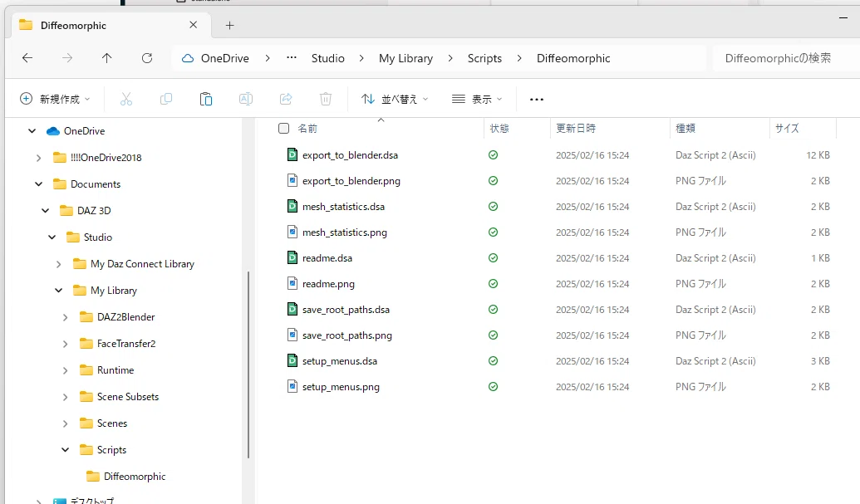Open Scene Subsets folder in tree
The height and width of the screenshot is (504, 860).
(x=128, y=397)
